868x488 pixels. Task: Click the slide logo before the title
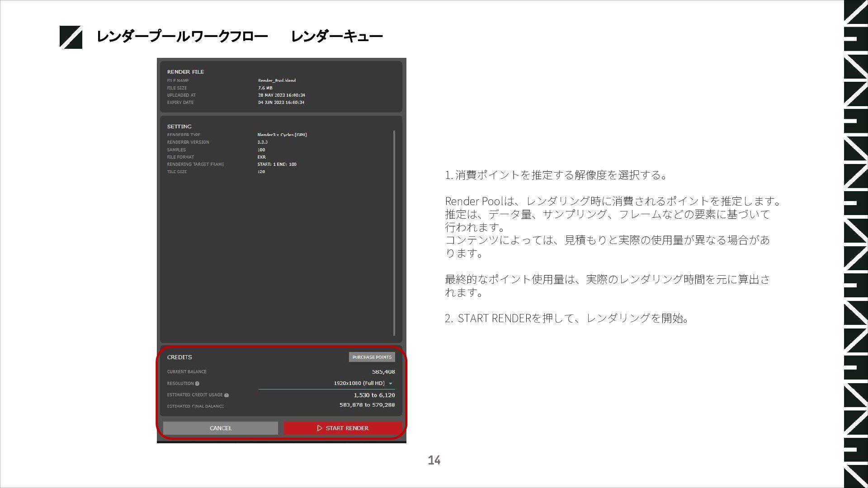tap(71, 37)
